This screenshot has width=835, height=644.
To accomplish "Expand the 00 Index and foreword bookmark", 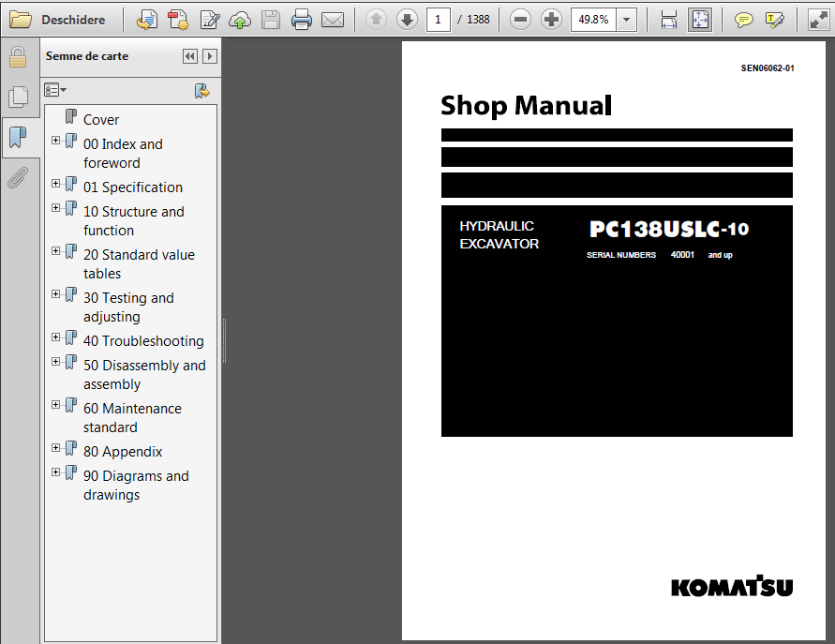I will [x=55, y=140].
